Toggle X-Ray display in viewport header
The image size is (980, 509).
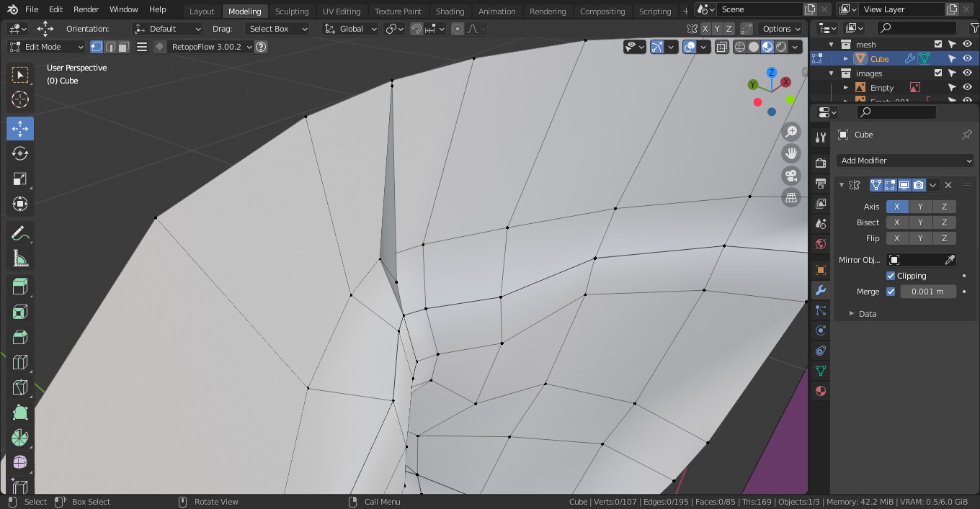[x=721, y=47]
